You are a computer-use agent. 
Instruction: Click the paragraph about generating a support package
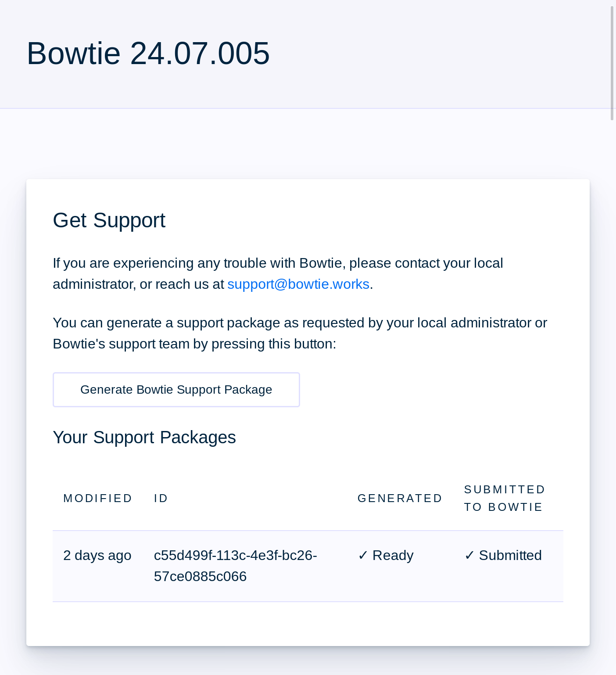click(x=300, y=334)
